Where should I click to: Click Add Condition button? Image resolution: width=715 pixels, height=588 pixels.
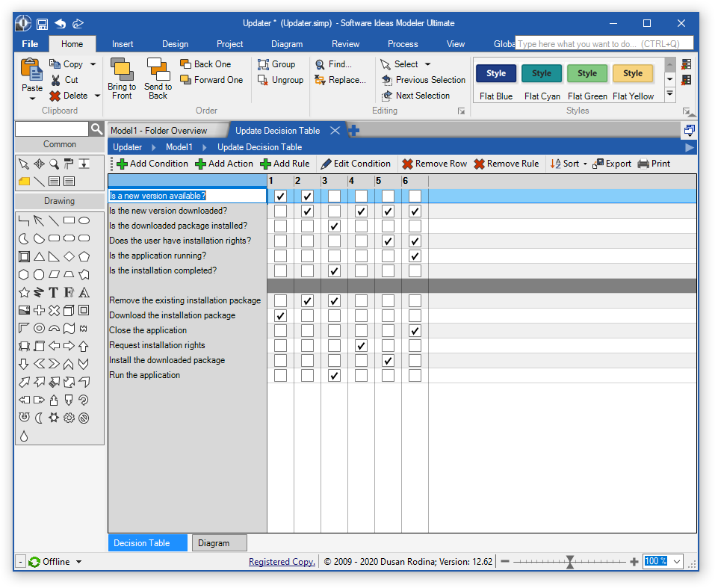(152, 164)
